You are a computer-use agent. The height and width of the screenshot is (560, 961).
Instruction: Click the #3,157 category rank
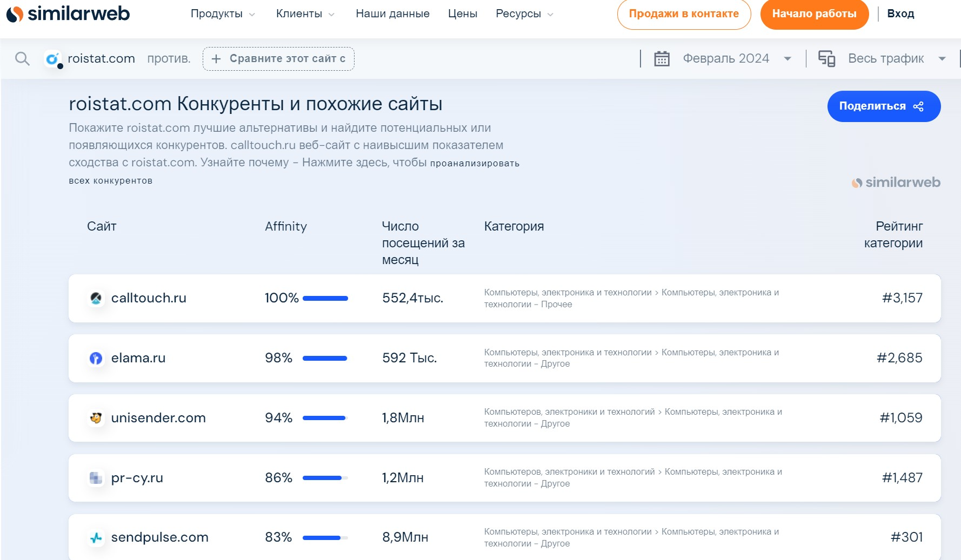(x=902, y=298)
